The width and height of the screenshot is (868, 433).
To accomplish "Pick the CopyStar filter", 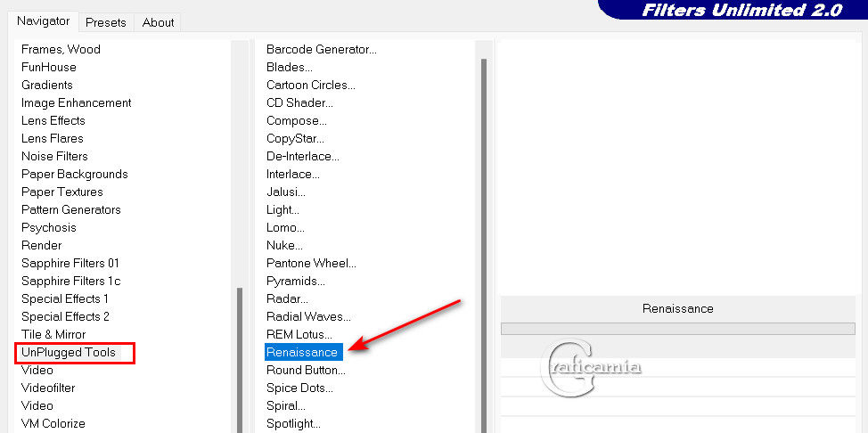I will 296,138.
